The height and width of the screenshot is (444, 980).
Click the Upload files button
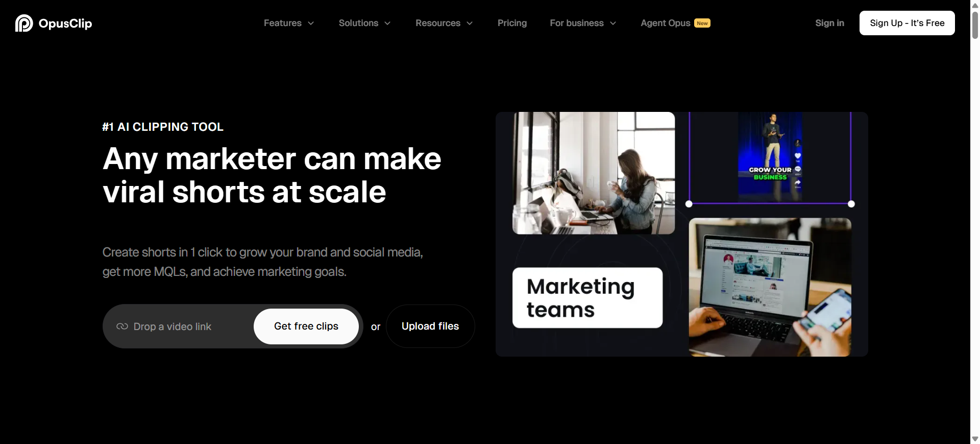430,326
